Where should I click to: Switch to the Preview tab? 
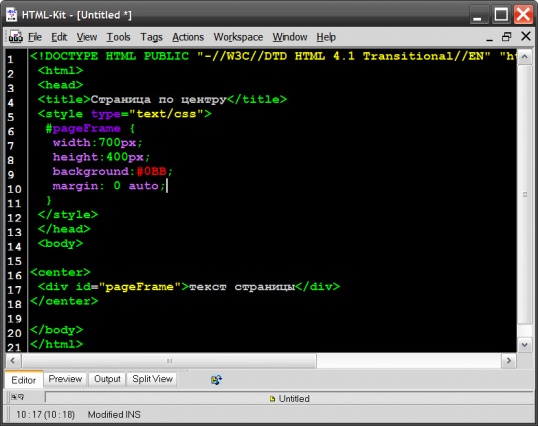(x=65, y=379)
